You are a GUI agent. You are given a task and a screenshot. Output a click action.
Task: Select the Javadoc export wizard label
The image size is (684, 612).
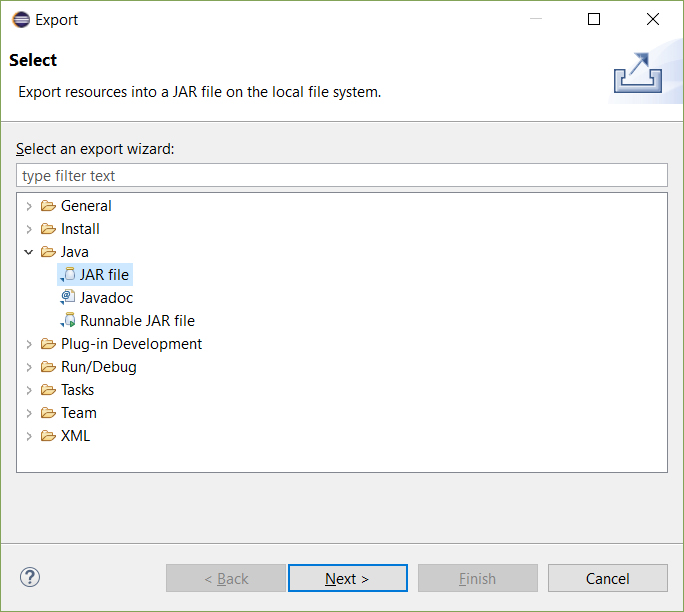pyautogui.click(x=106, y=298)
